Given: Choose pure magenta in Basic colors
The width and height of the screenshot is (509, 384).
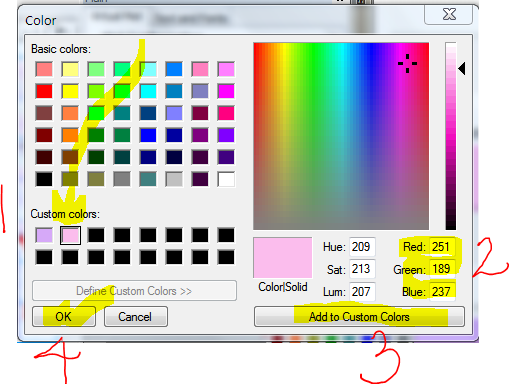Looking at the screenshot, I should click(x=226, y=91).
